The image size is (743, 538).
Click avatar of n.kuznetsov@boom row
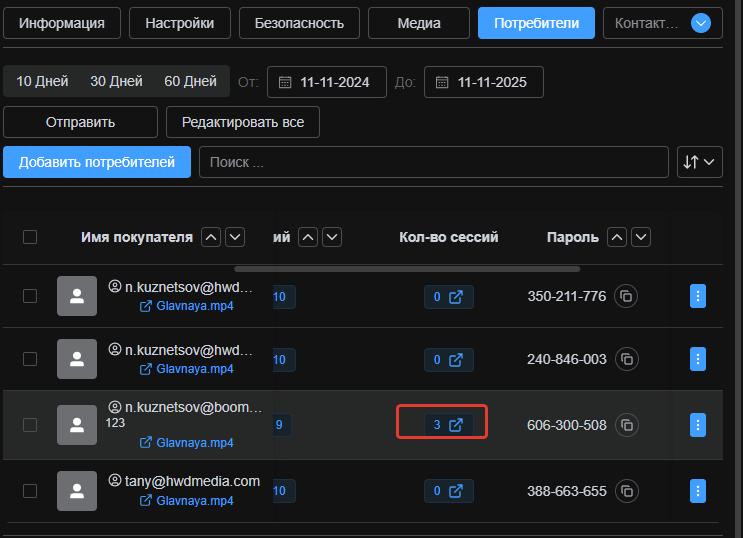click(77, 425)
